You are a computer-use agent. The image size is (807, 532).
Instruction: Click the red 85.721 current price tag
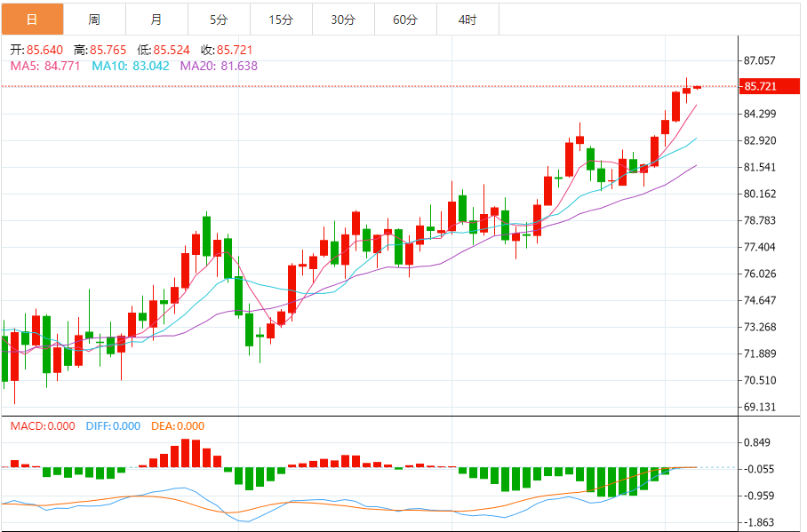coord(770,86)
